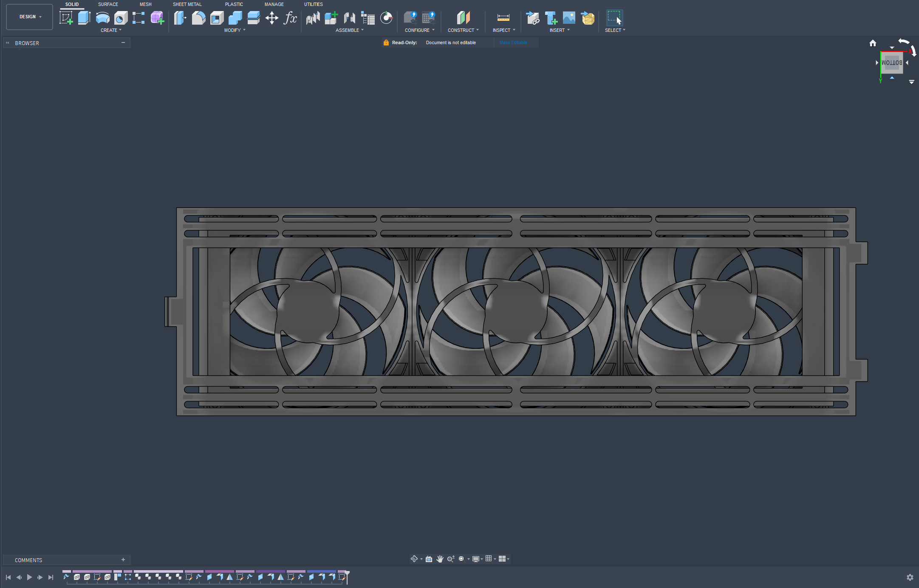Play the timeline animation
Screen dimensions: 919x588
(x=29, y=577)
